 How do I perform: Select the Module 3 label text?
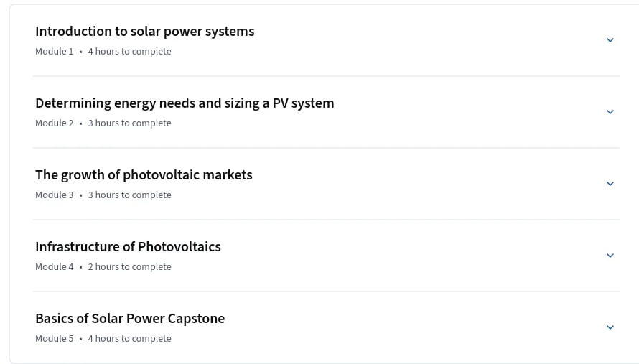54,195
